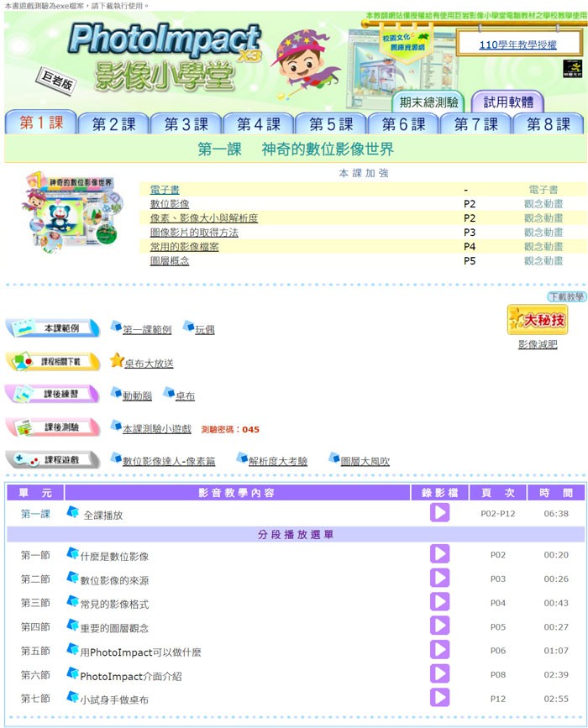Switch to the 第2課 tab
Viewport: 588px width, 728px height.
pyautogui.click(x=113, y=124)
